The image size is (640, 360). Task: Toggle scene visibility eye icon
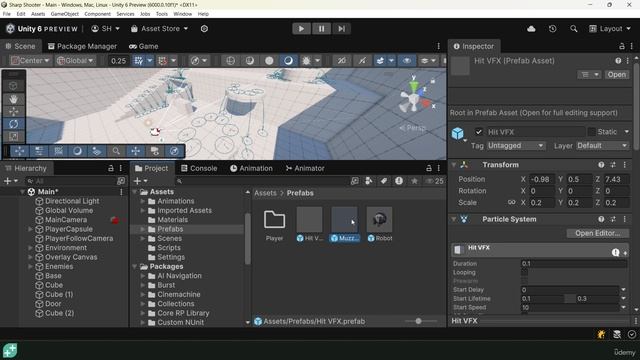pos(407,61)
